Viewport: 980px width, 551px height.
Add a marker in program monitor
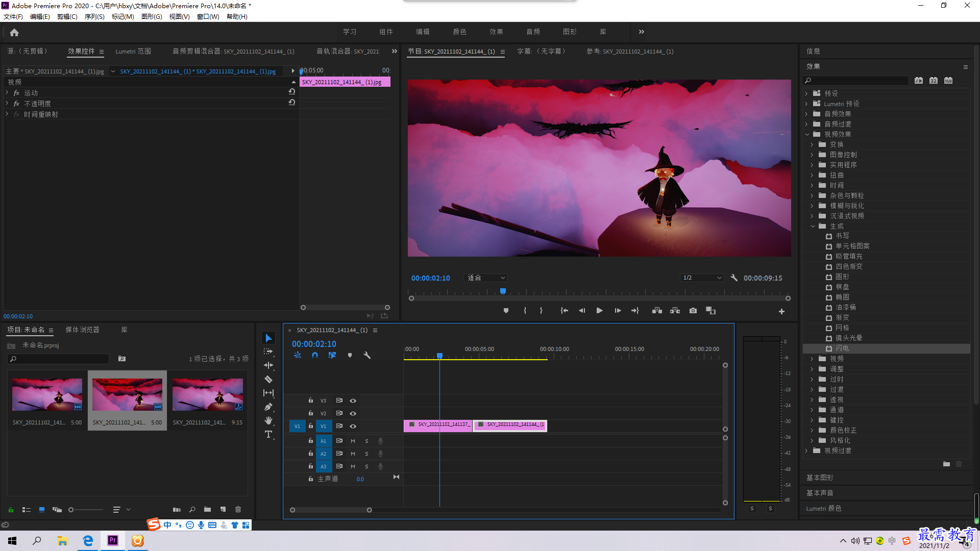pyautogui.click(x=506, y=311)
